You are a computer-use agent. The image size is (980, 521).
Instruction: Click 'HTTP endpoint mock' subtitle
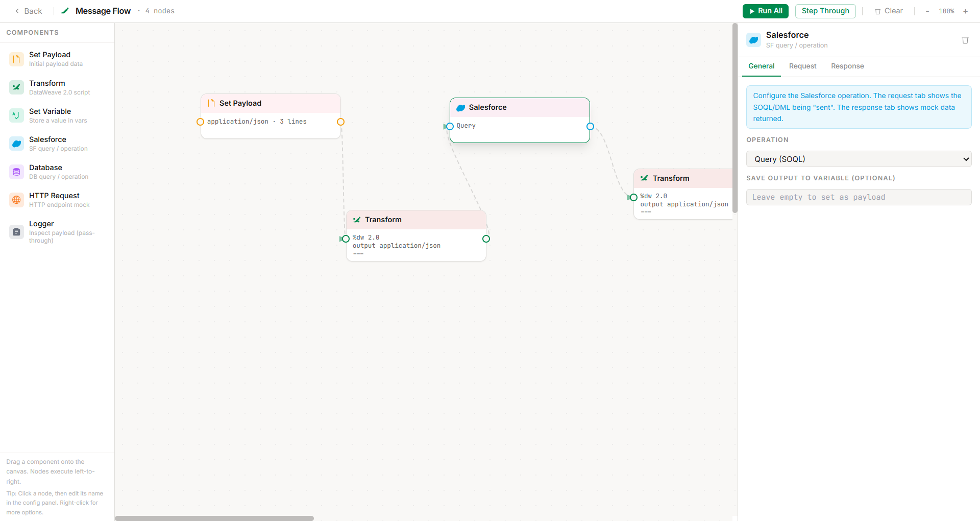[x=59, y=205]
